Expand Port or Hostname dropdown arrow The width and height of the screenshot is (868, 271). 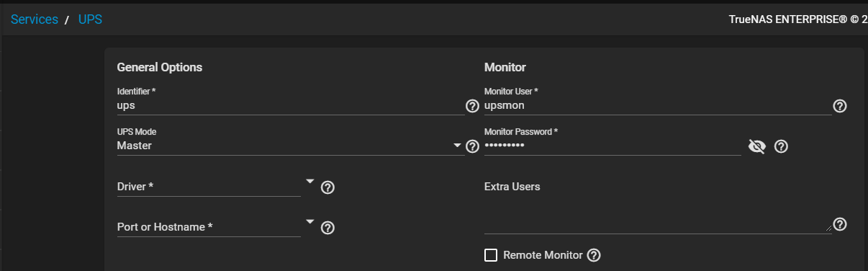pos(310,221)
